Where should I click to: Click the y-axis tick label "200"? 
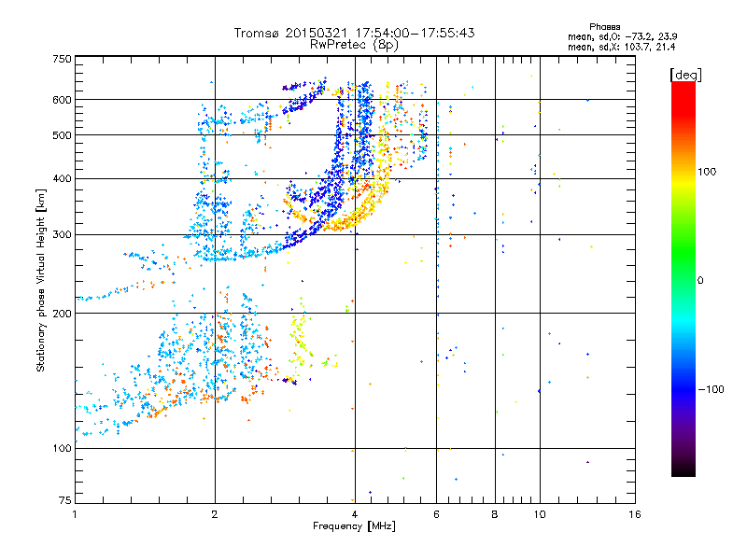(x=62, y=314)
